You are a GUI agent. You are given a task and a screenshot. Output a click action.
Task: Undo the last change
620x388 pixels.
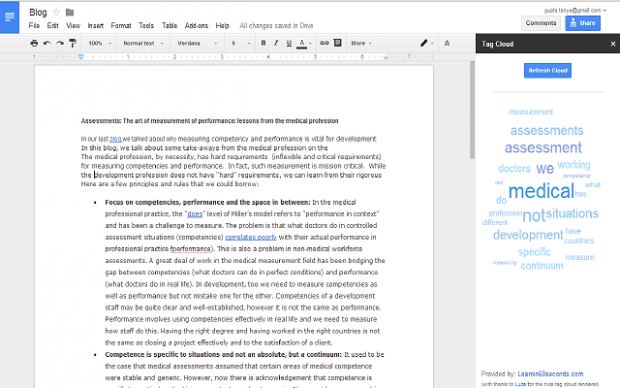pos(47,43)
